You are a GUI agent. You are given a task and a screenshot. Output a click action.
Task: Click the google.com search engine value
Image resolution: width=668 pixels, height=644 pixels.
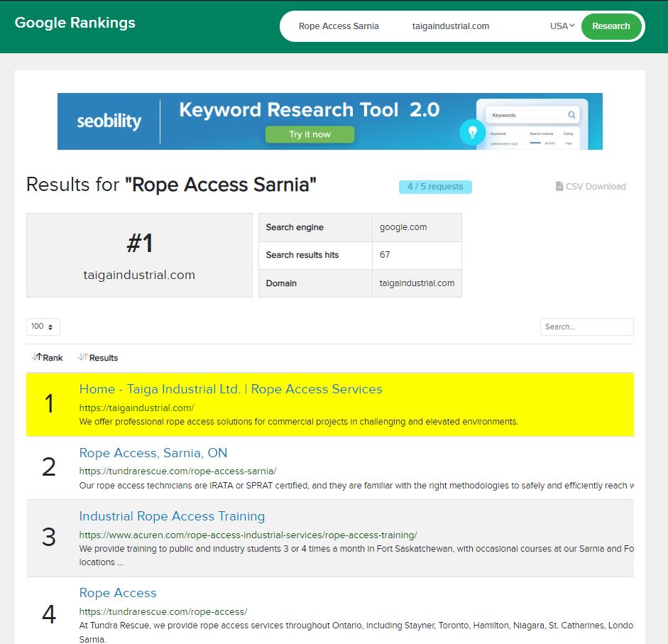click(x=403, y=227)
